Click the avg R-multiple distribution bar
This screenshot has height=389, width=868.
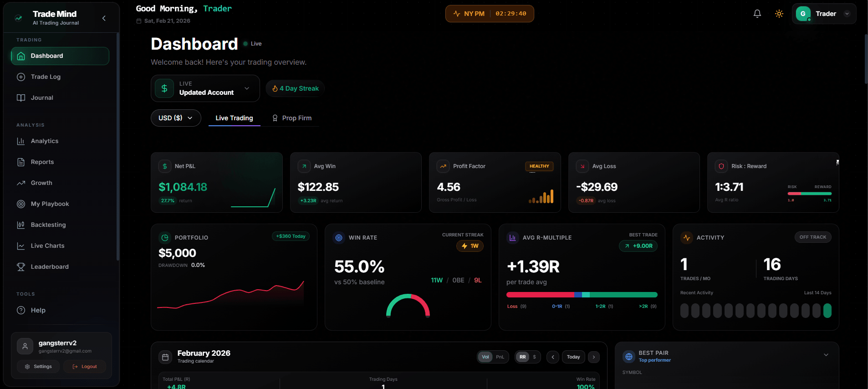[582, 295]
